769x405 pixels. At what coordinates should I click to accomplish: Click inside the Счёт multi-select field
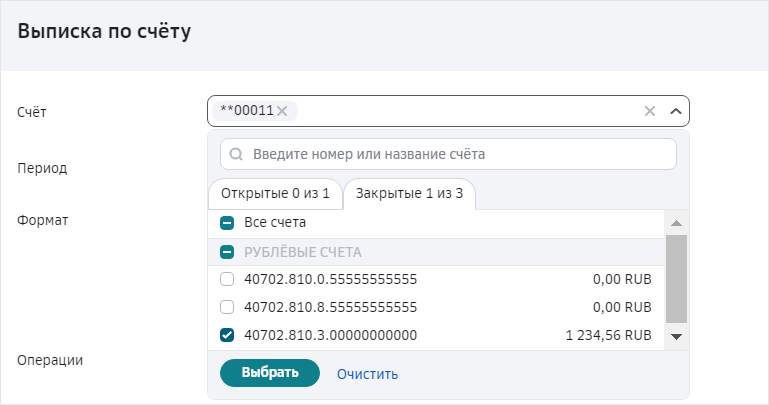[x=460, y=111]
